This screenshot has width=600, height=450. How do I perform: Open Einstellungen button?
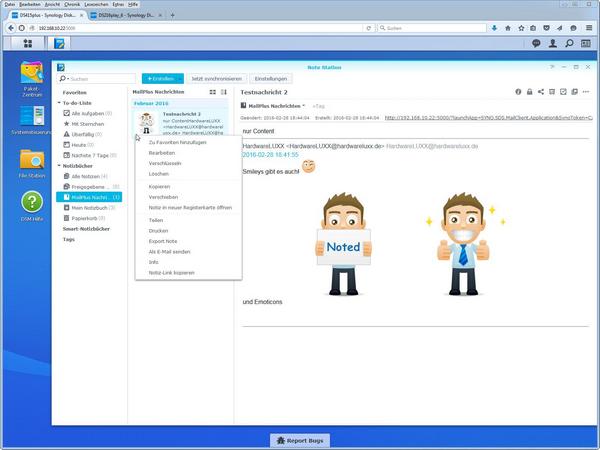click(x=271, y=78)
